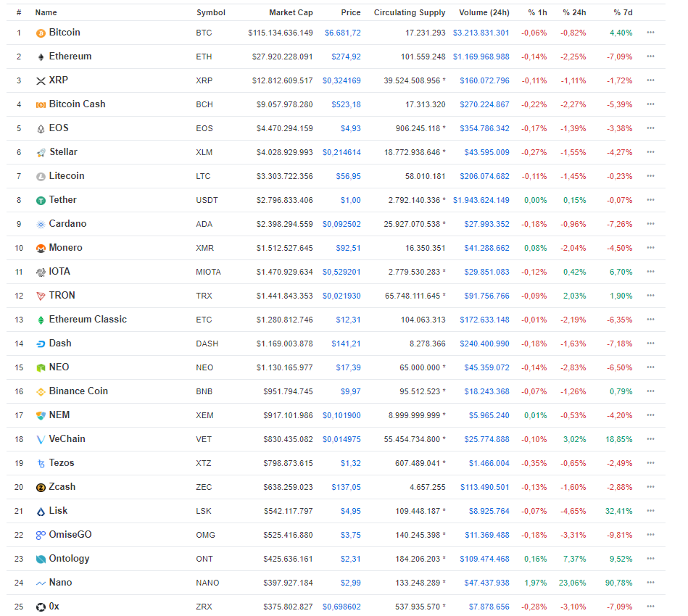Click the Zcash logo icon
This screenshot has height=616, width=688.
click(41, 488)
